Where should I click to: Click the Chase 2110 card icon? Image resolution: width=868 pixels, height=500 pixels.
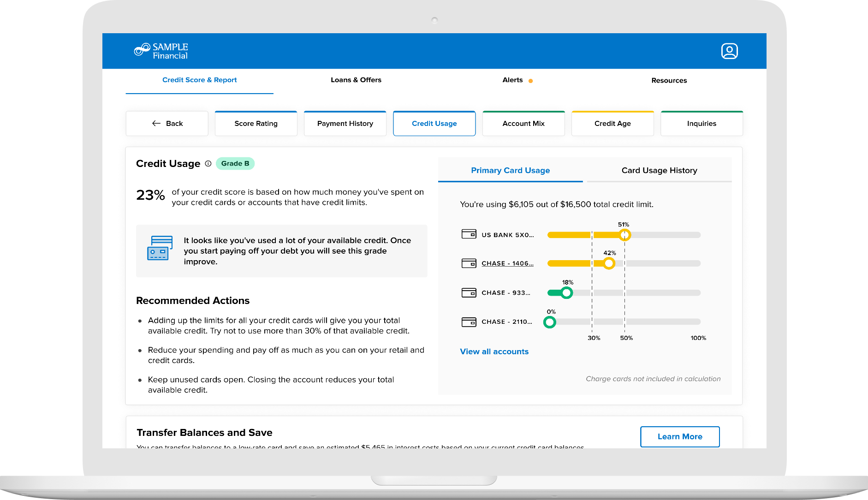pyautogui.click(x=469, y=322)
